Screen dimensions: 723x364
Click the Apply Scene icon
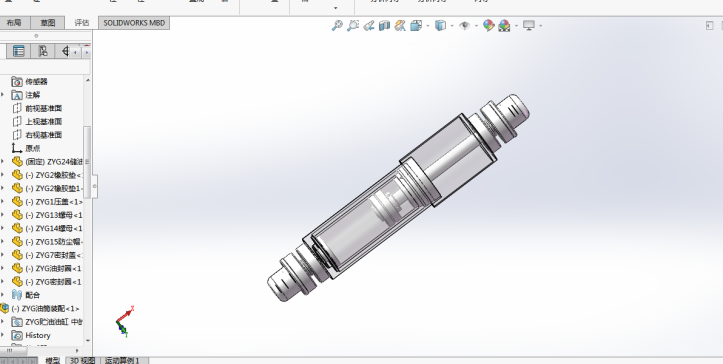pos(504,26)
